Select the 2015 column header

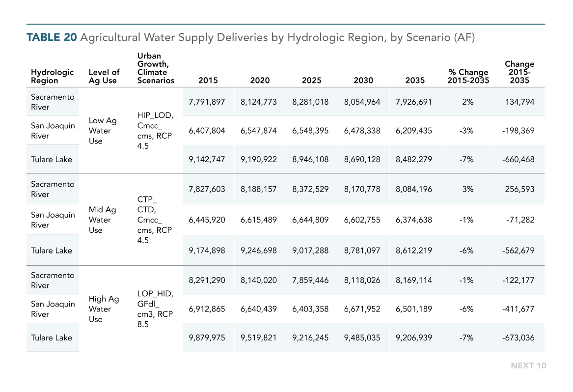click(208, 81)
